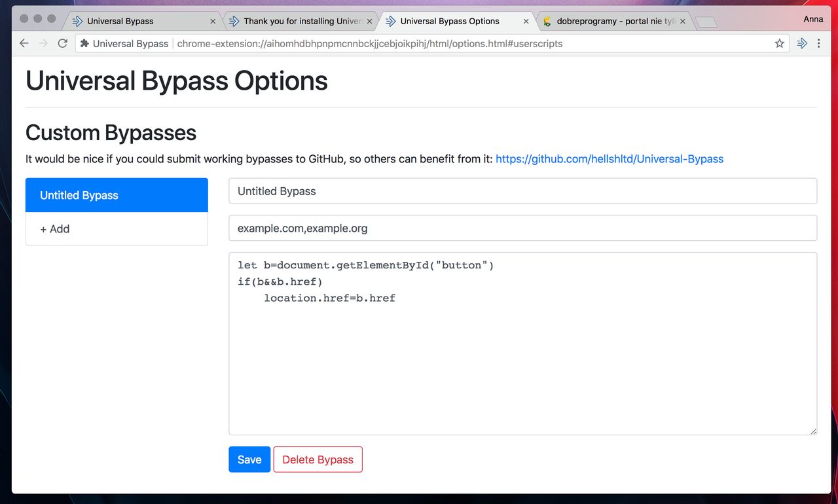
Task: Focus the bypass name field 'Untitled Bypass'
Action: [522, 191]
